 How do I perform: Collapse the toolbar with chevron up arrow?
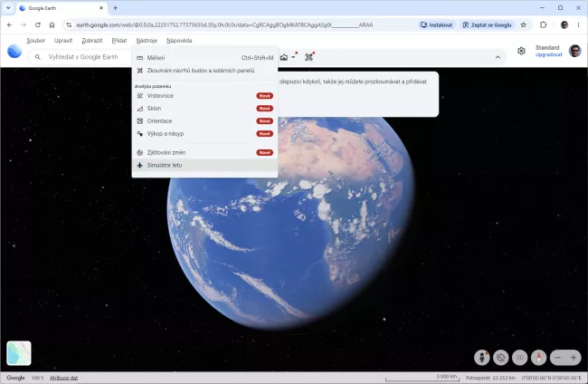[x=498, y=57]
